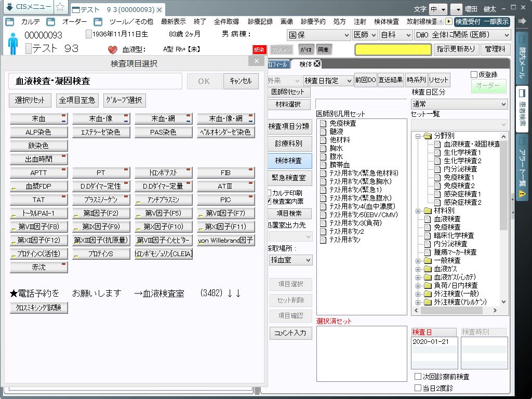Click the yellow highlighted input field

coord(393,49)
